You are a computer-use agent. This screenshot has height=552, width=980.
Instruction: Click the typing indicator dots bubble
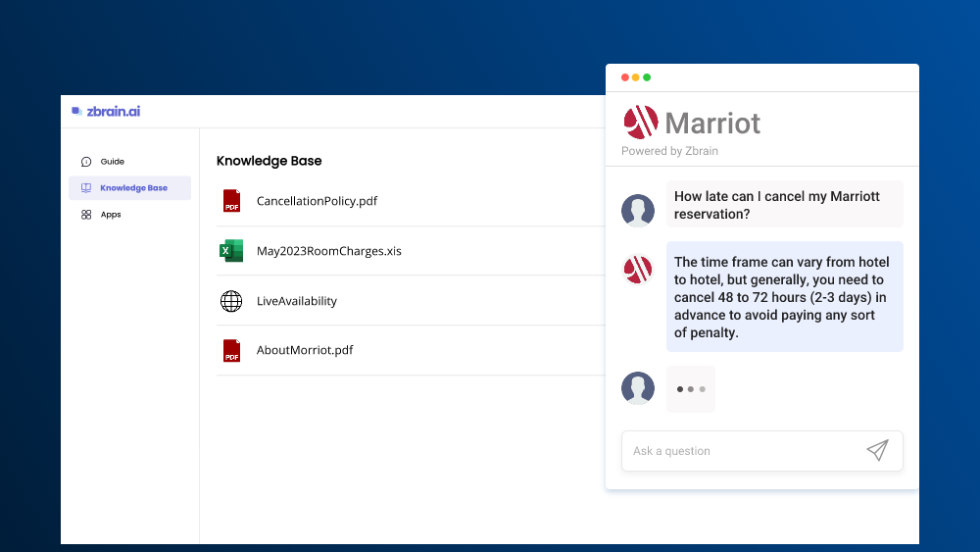691,389
